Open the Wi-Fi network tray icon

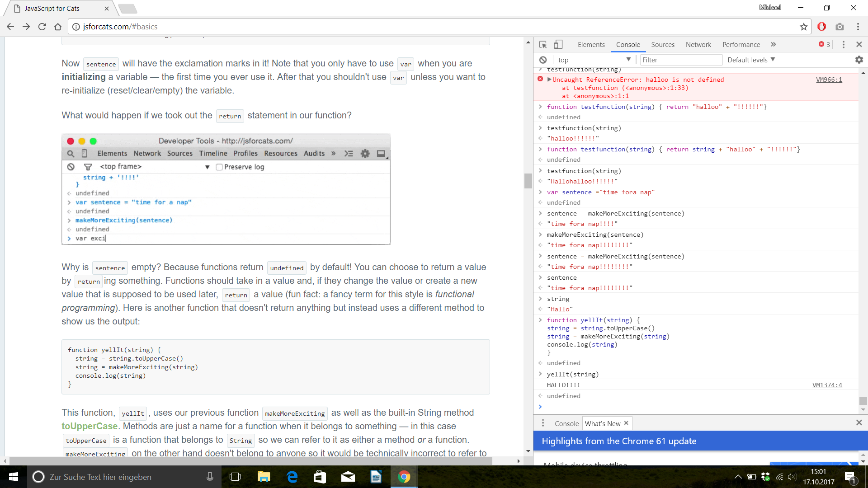[779, 477]
